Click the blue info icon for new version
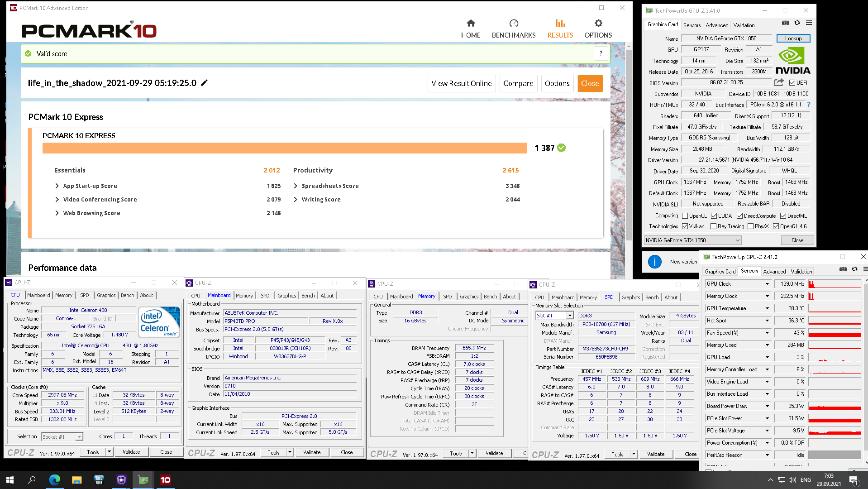 pos(655,262)
